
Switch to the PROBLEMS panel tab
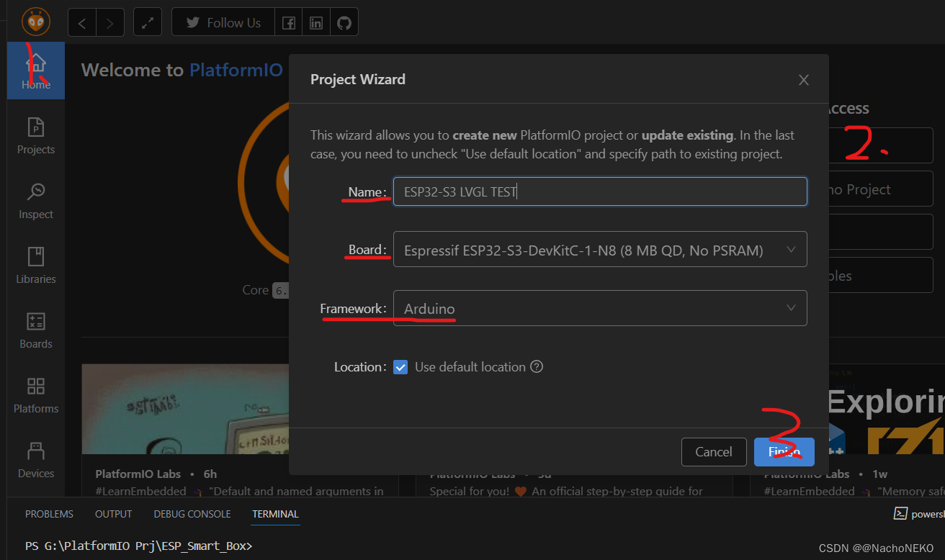(x=49, y=514)
